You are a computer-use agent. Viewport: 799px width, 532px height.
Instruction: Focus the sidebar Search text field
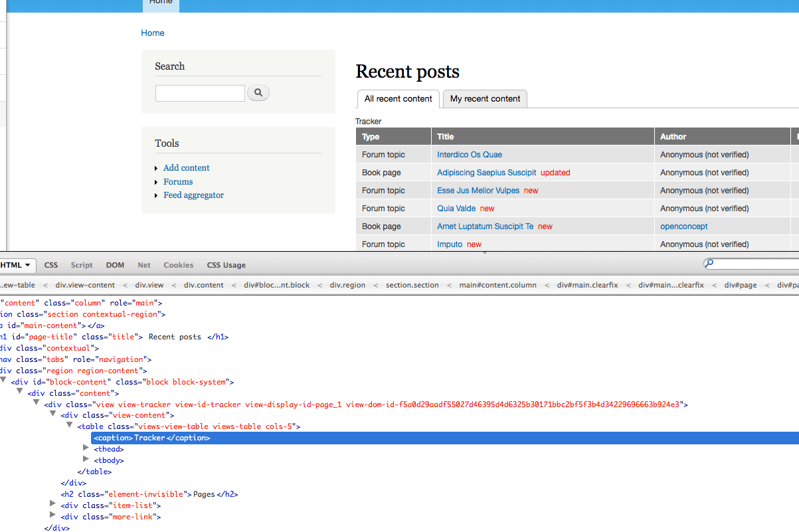(x=200, y=93)
